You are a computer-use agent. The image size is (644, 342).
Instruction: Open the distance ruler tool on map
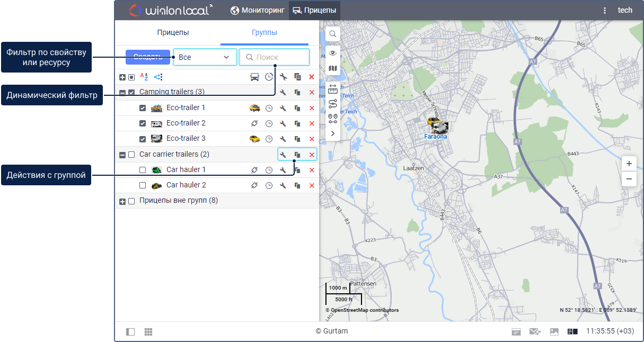333,89
